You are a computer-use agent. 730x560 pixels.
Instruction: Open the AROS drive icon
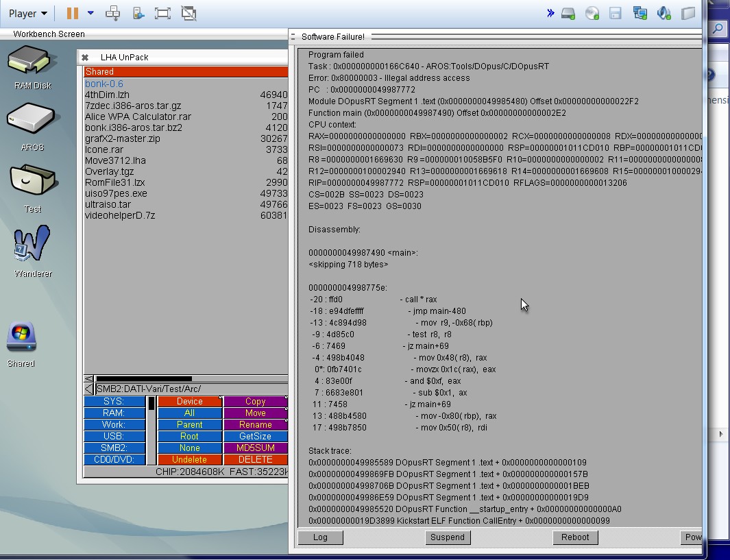[32, 120]
